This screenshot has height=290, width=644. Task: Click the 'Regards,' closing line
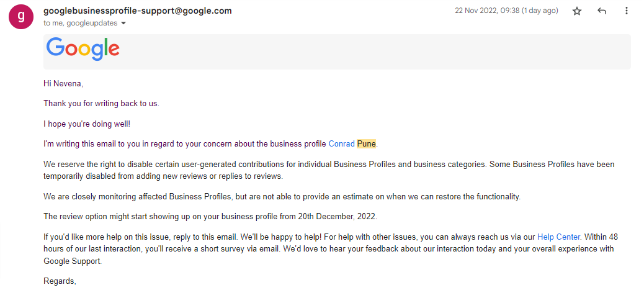[x=60, y=281]
